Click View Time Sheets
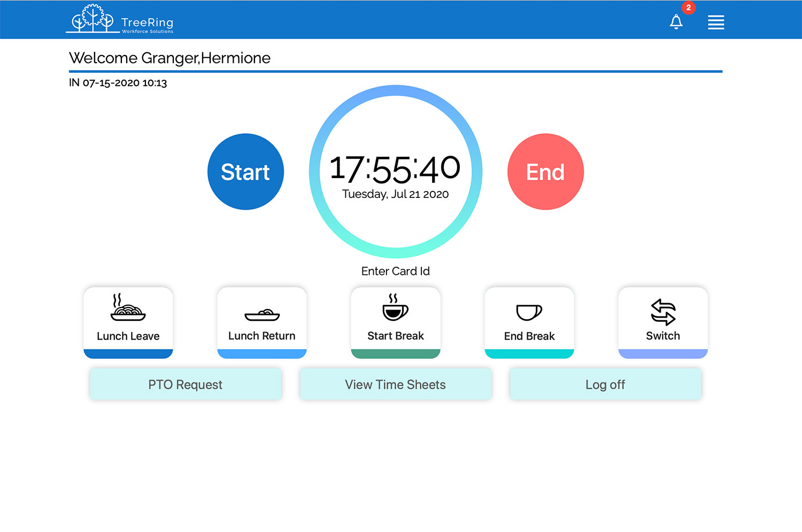 (395, 384)
